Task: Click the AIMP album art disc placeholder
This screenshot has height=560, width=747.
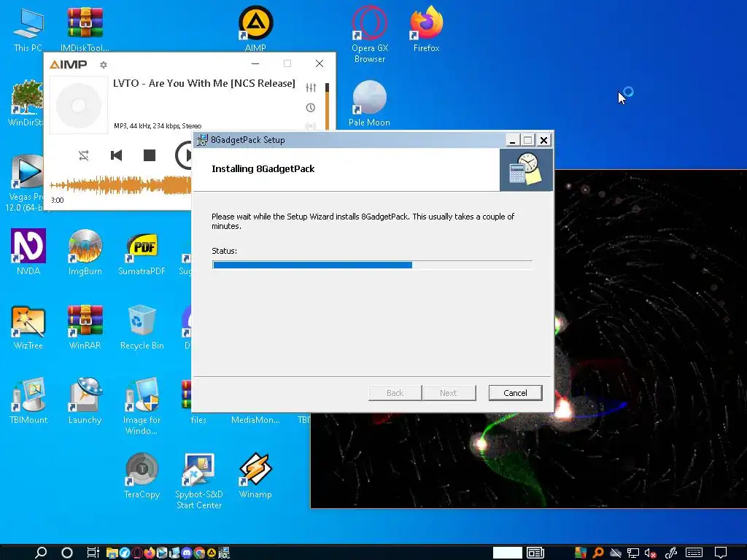Action: coord(79,105)
